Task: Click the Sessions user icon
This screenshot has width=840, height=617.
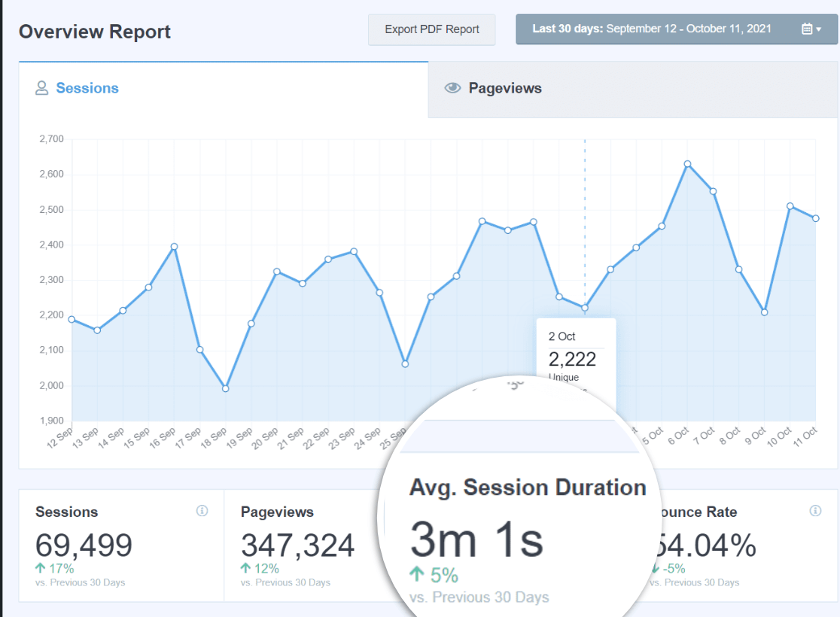Action: tap(42, 88)
